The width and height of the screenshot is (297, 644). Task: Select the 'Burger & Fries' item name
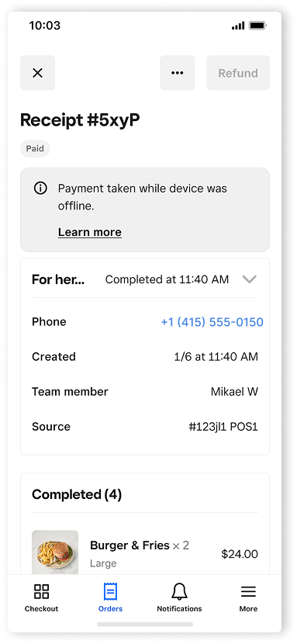tap(130, 545)
